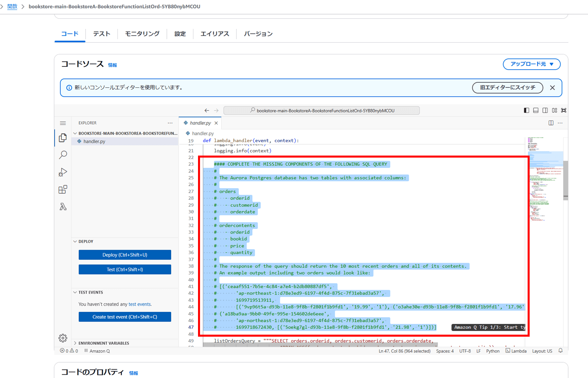Open the アップロード元 dropdown
The width and height of the screenshot is (588, 378).
pyautogui.click(x=532, y=64)
